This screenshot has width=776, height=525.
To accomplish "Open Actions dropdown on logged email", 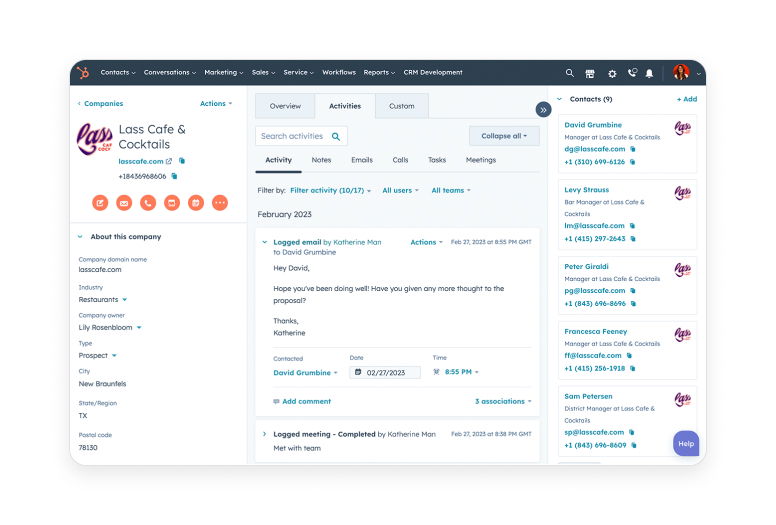I will pos(426,242).
